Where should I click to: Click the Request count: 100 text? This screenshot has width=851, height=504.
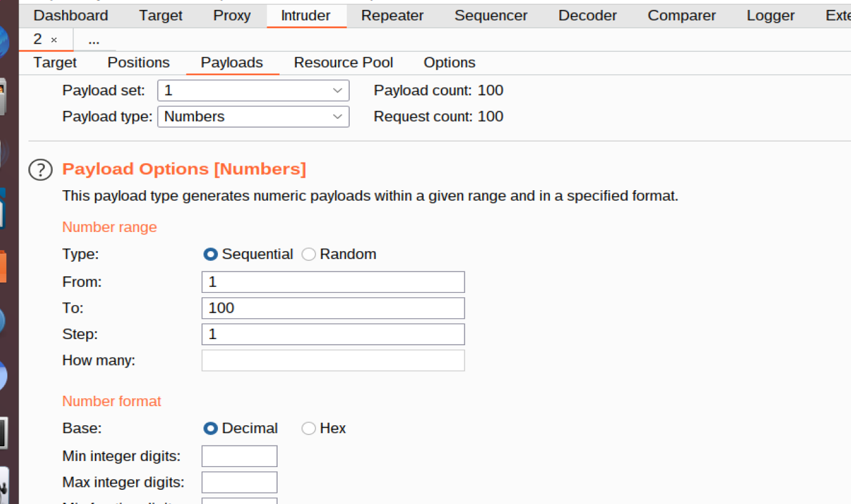(438, 116)
